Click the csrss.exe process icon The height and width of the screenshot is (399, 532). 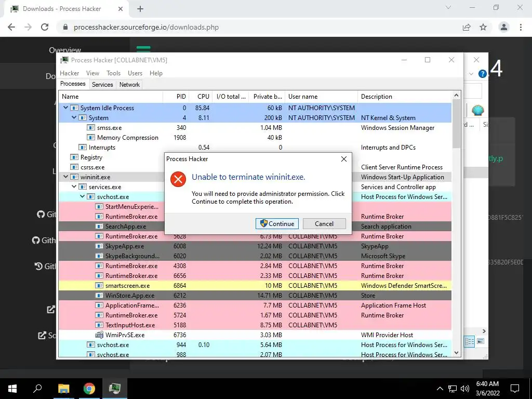[74, 167]
